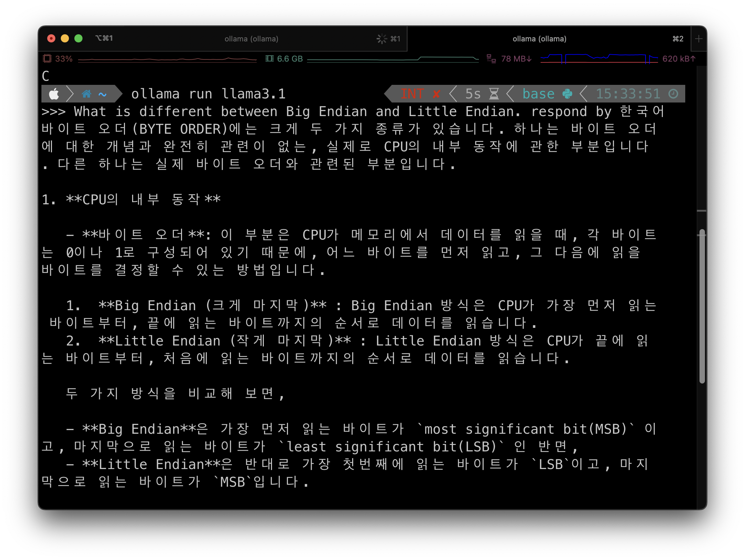Switch to the first ollama tab
This screenshot has width=745, height=560.
point(251,39)
